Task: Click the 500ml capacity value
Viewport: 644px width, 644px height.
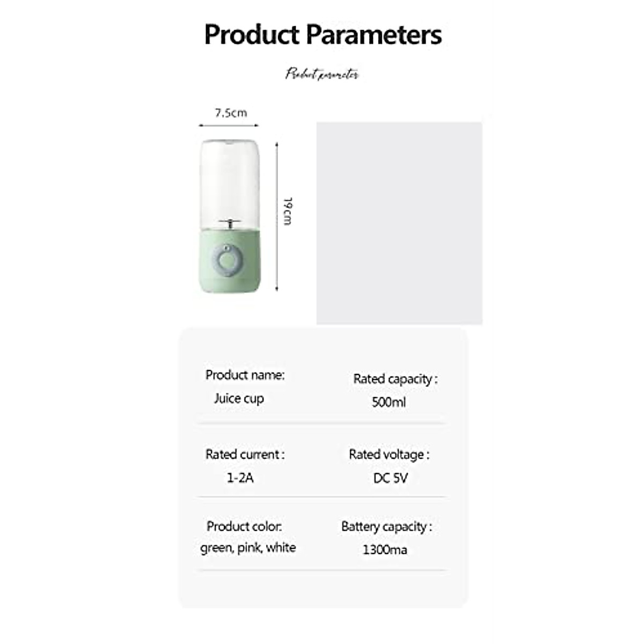Action: (x=389, y=402)
